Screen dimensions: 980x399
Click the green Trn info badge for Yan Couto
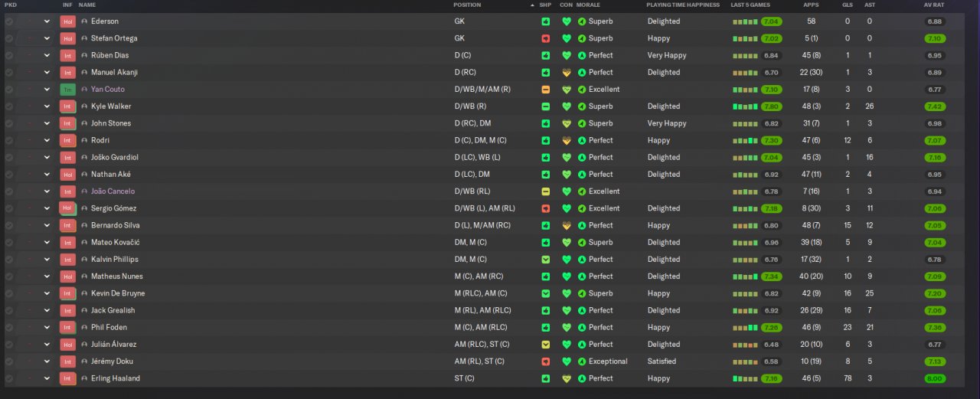point(68,90)
